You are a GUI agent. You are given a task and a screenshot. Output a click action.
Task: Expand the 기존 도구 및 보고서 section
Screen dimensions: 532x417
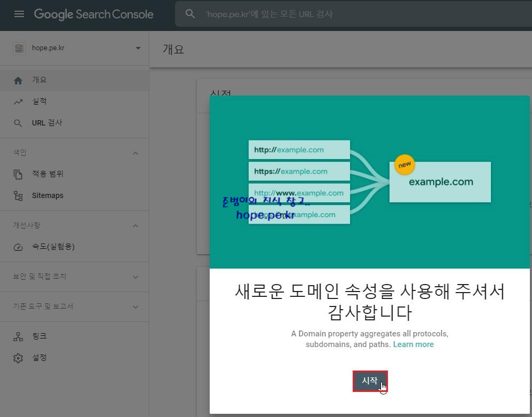tap(136, 307)
